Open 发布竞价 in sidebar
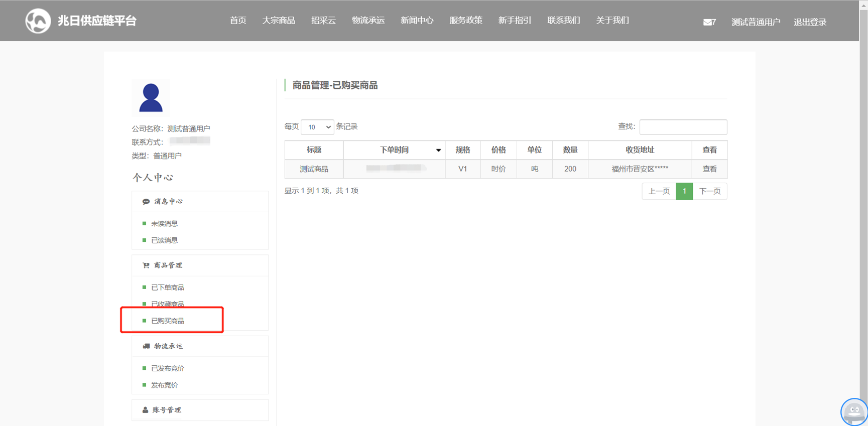 coord(164,385)
